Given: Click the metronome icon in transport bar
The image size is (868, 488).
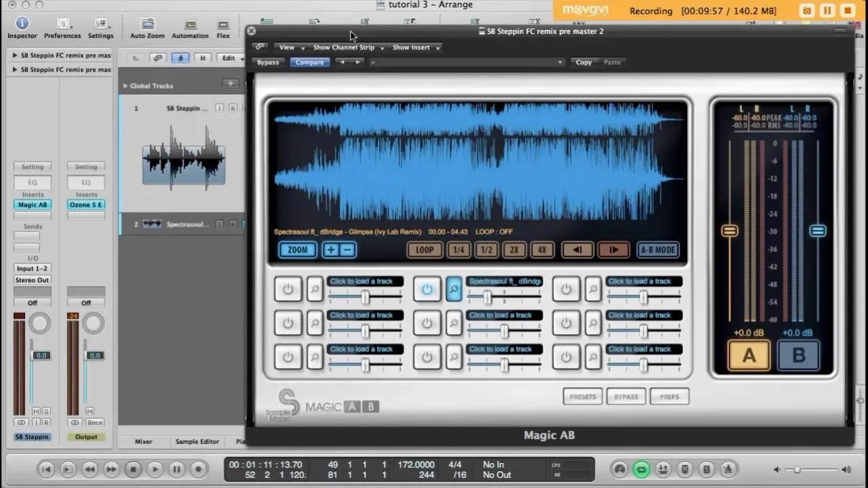Looking at the screenshot, I should (x=728, y=469).
